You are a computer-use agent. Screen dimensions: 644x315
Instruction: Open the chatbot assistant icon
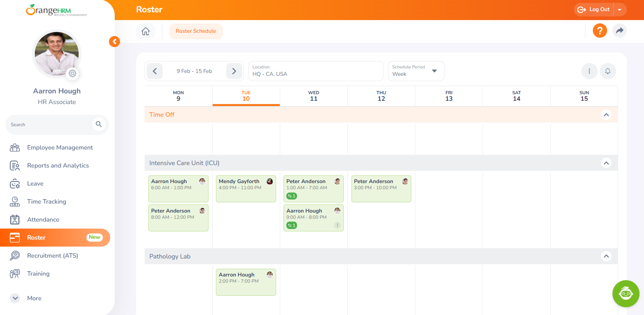[626, 293]
